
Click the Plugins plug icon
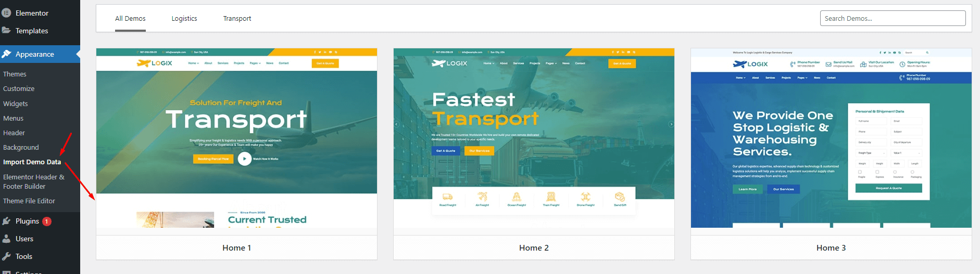[6, 221]
